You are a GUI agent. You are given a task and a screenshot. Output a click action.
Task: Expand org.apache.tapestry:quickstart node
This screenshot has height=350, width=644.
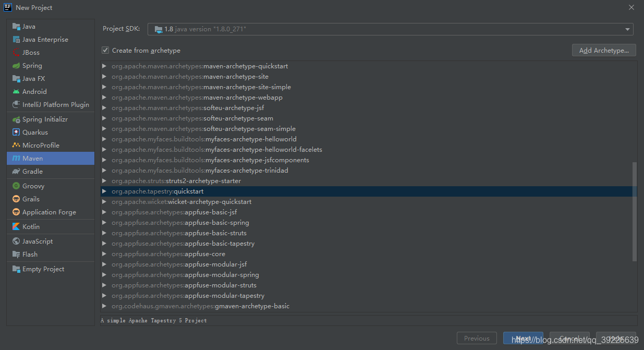point(104,191)
